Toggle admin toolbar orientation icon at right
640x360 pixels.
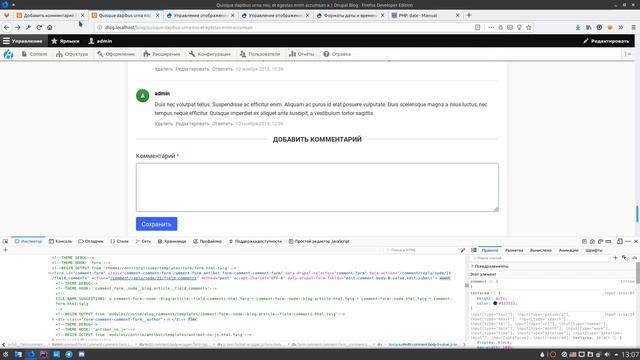pos(628,54)
